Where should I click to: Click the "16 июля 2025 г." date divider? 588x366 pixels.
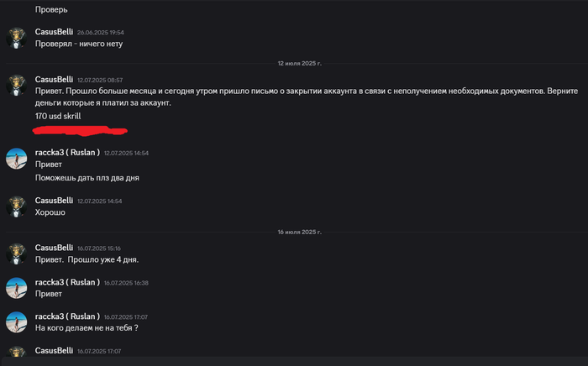click(x=300, y=231)
